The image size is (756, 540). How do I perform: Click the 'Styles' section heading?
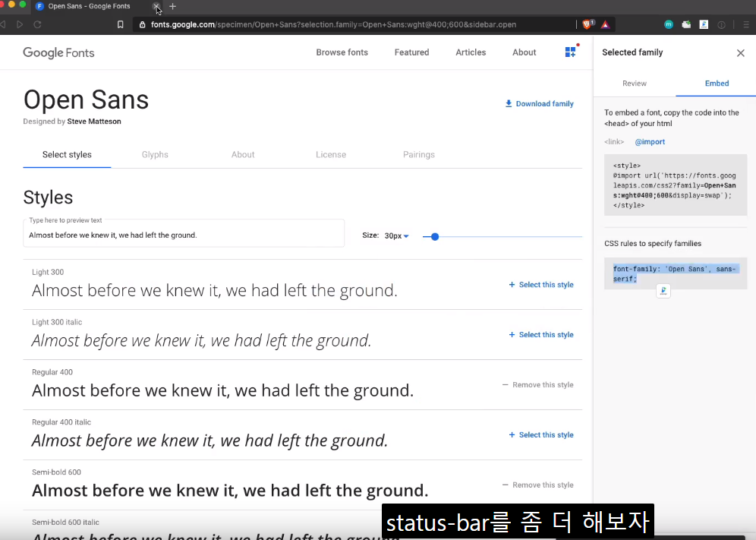(x=48, y=197)
